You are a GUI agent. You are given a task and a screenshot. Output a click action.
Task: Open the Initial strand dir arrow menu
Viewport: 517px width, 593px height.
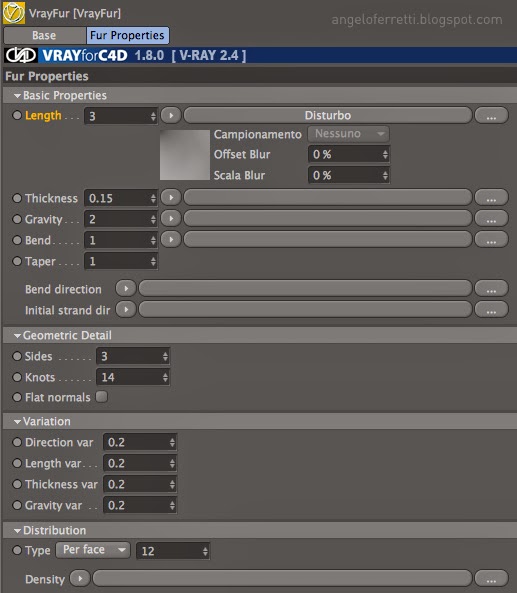pos(126,310)
